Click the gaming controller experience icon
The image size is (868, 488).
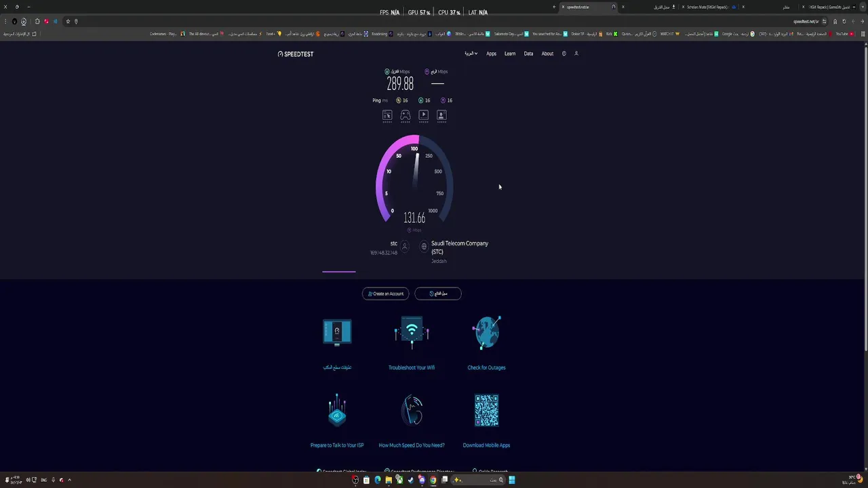coord(405,115)
